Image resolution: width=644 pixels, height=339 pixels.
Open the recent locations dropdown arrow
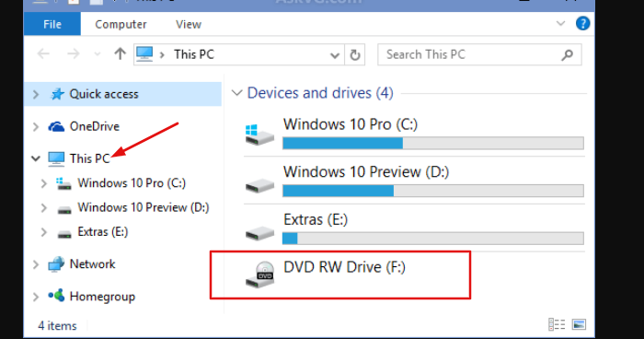pyautogui.click(x=98, y=54)
